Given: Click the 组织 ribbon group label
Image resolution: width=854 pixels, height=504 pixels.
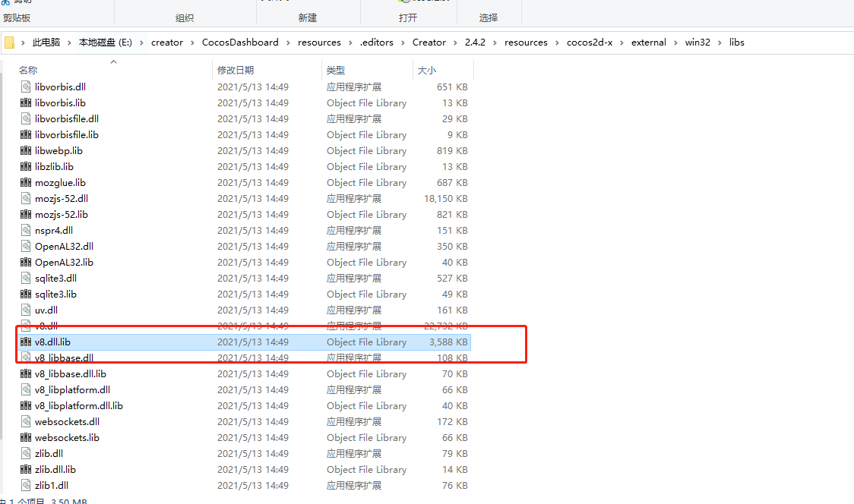Looking at the screenshot, I should (x=185, y=18).
